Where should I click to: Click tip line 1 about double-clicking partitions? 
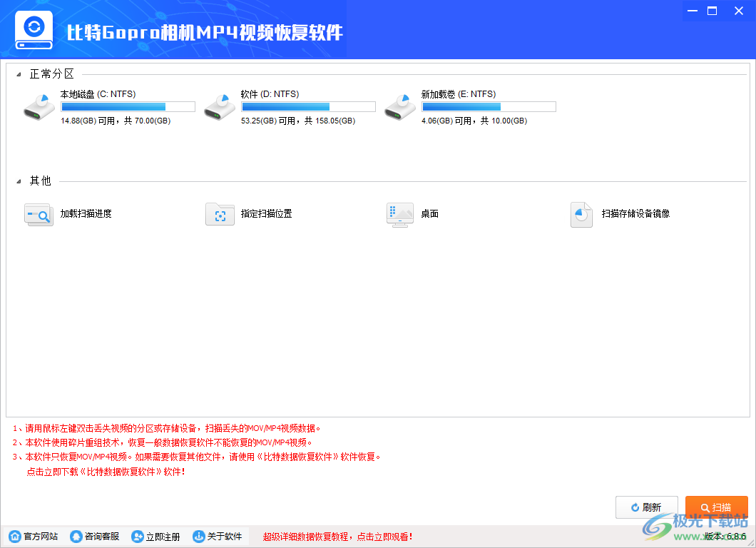(167, 428)
